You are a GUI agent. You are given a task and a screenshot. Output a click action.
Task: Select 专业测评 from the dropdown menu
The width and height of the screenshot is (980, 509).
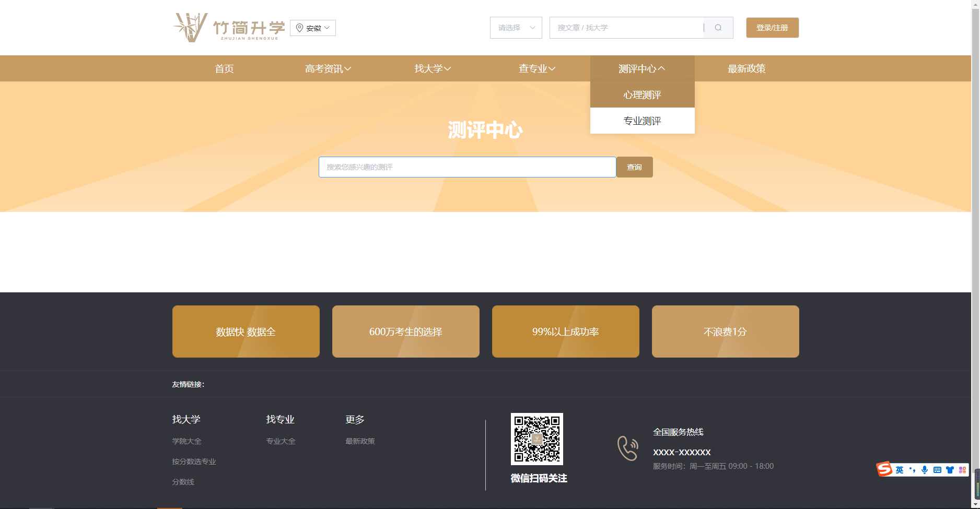pos(642,121)
